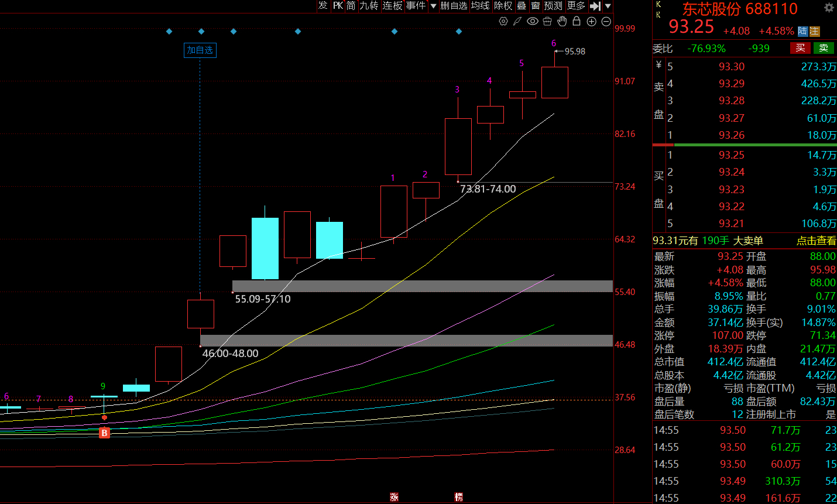
Task: Click the red B buy marker
Action: point(104,433)
